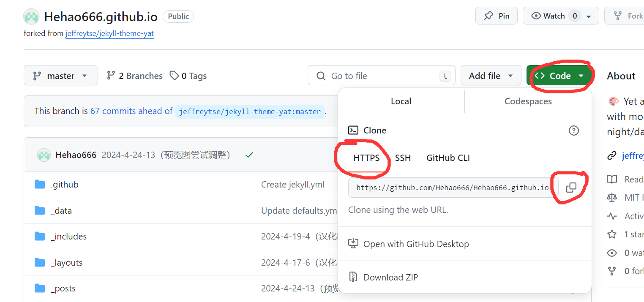This screenshot has width=644, height=302.
Task: Open the Create jekyll.yml commit message
Action: pos(293,184)
